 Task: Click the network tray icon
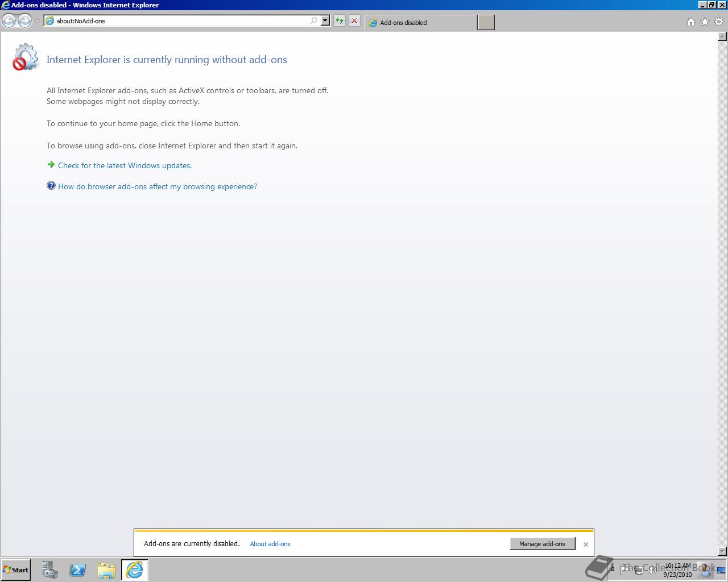tap(639, 569)
